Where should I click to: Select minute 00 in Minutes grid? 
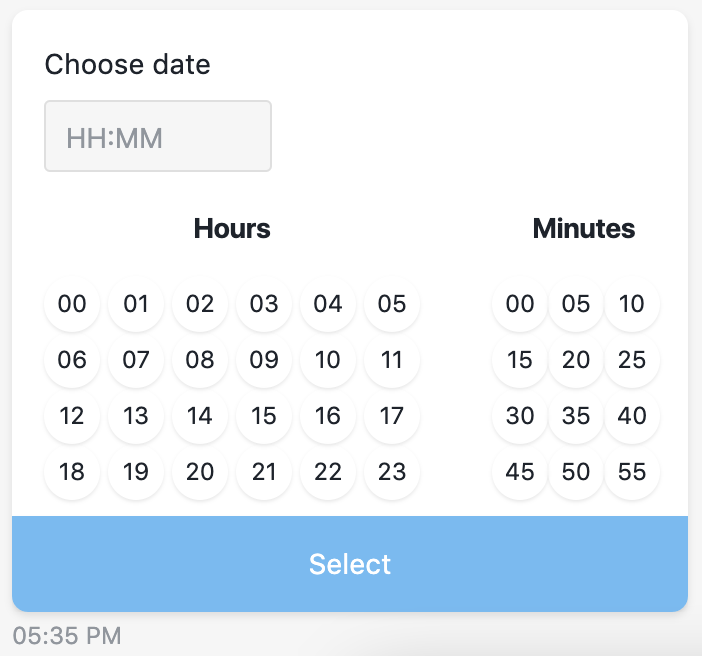(520, 304)
